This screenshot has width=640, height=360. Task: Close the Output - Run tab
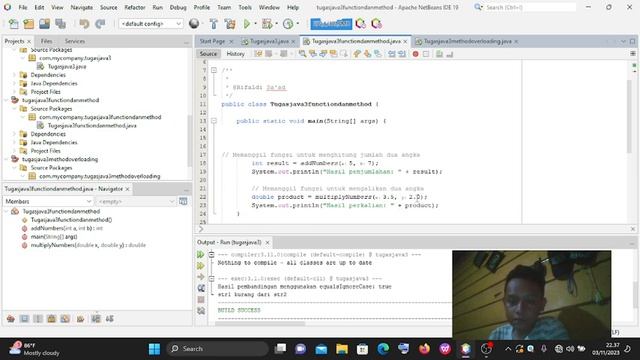[x=267, y=242]
